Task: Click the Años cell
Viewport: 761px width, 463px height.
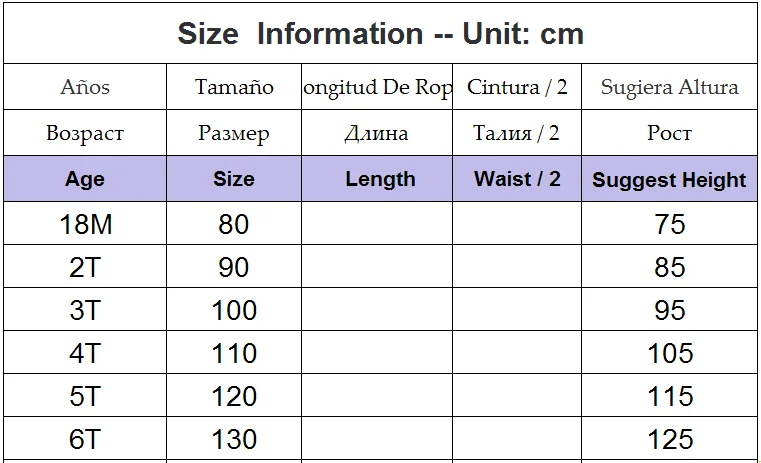Action: pyautogui.click(x=85, y=86)
